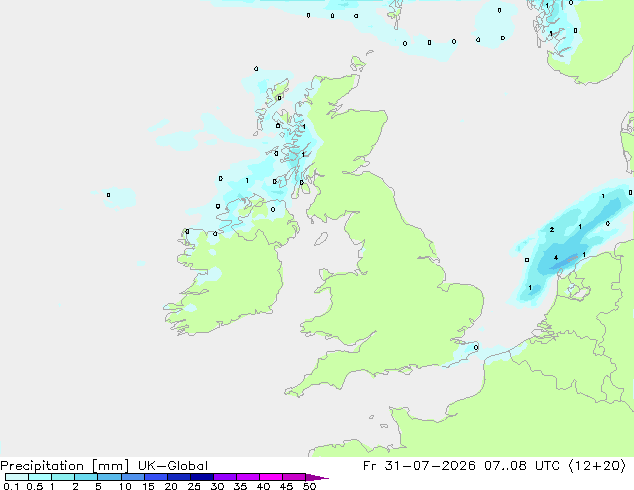
Task: Click the legend value "35"
Action: point(240,486)
